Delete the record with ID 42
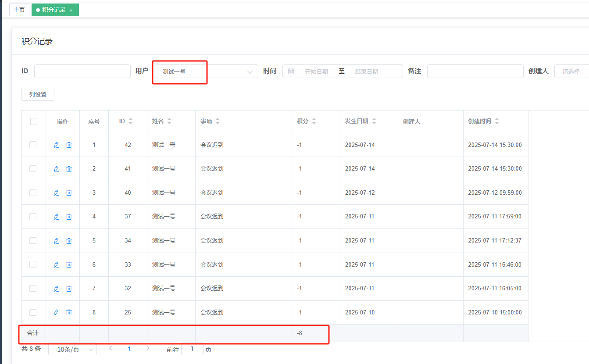 [69, 145]
